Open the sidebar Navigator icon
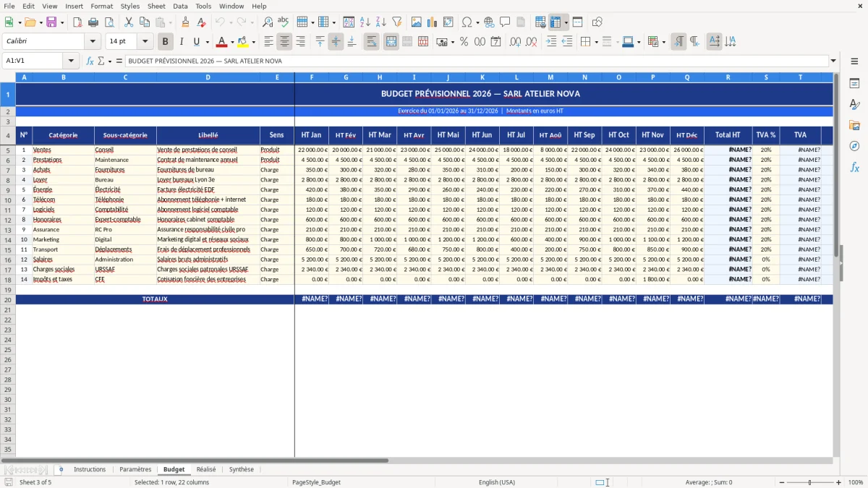 click(854, 146)
